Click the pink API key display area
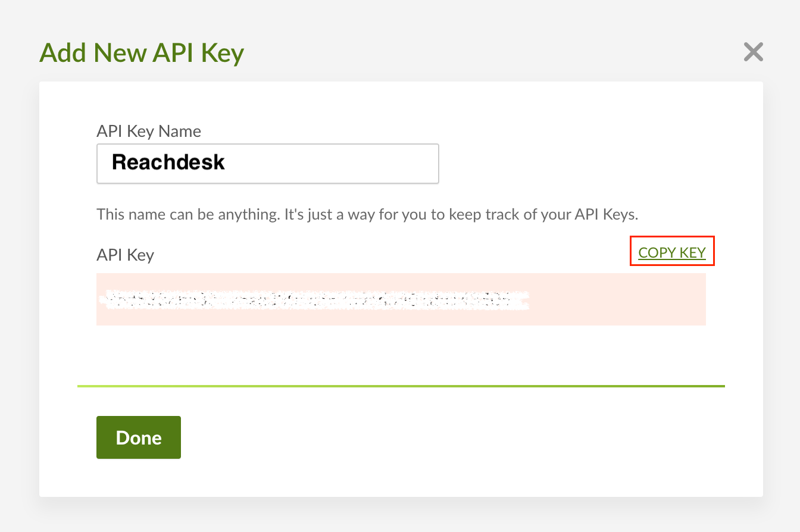Viewport: 800px width, 532px height. (x=401, y=299)
